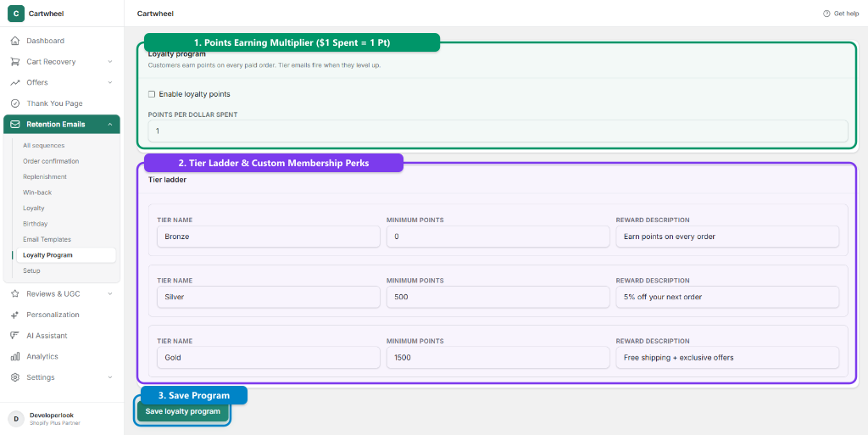Open Thank You Page section
This screenshot has width=868, height=435.
tap(62, 103)
